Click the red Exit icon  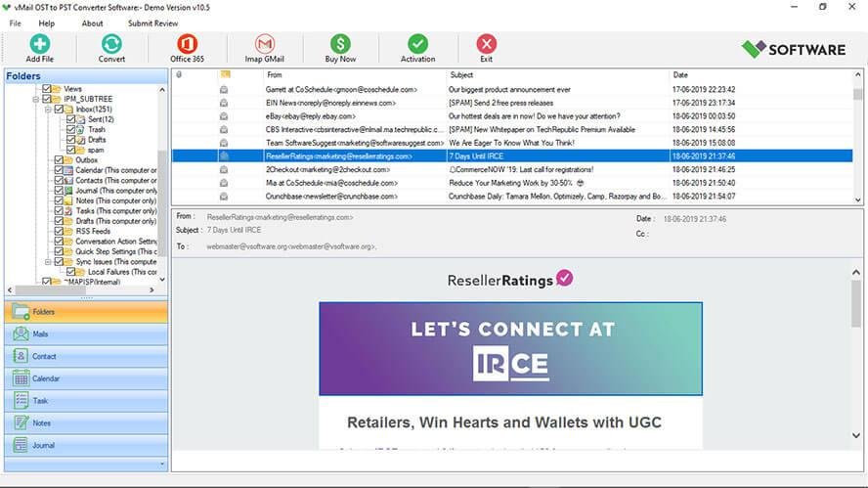pos(486,44)
